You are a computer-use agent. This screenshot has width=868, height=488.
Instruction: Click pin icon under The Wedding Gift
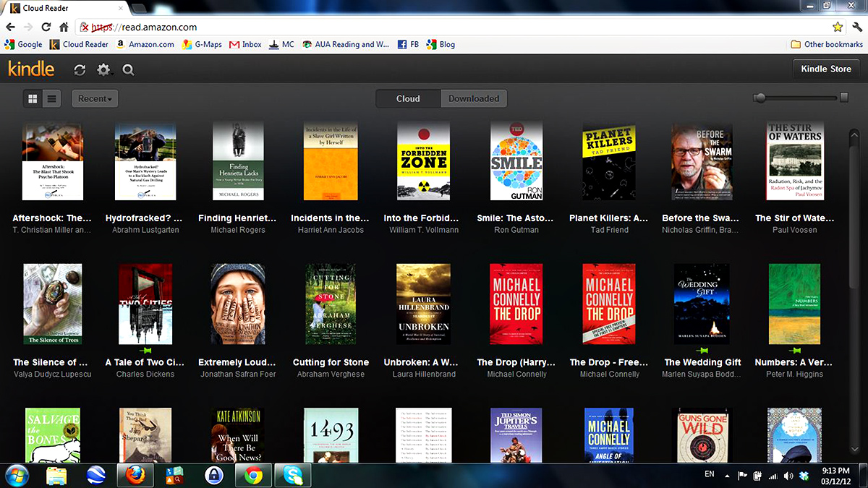[702, 350]
